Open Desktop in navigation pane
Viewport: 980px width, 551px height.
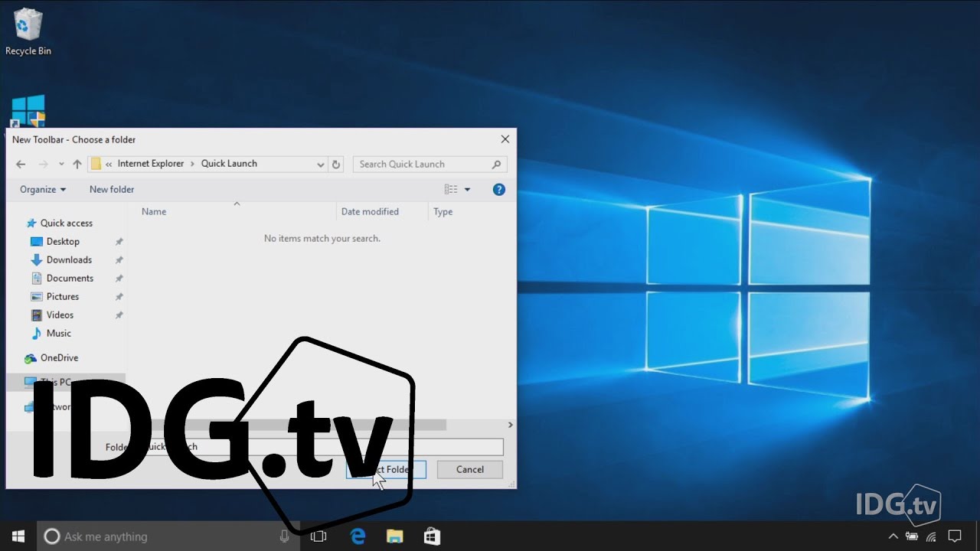(x=63, y=241)
